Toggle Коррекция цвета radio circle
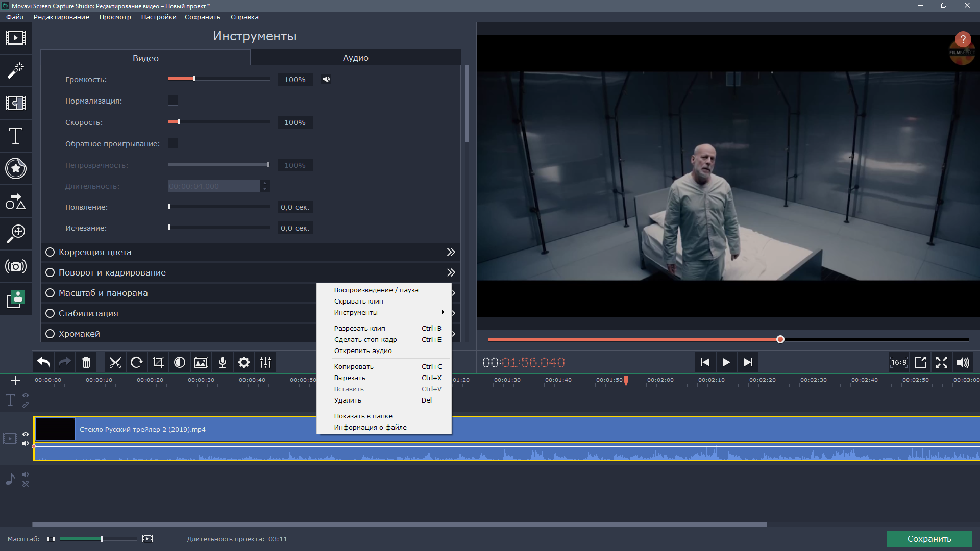Viewport: 980px width, 551px height. click(x=50, y=252)
